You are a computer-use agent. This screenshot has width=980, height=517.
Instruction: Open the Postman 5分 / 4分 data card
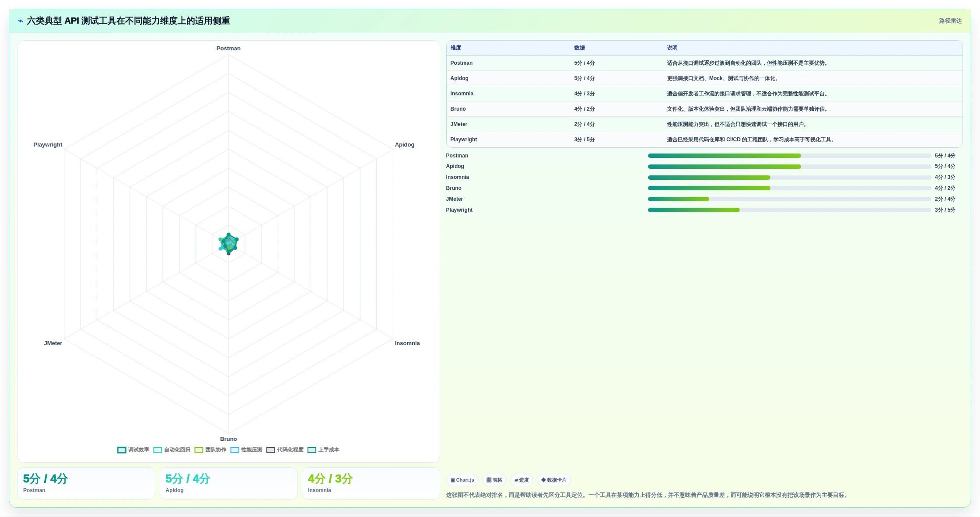[86, 483]
